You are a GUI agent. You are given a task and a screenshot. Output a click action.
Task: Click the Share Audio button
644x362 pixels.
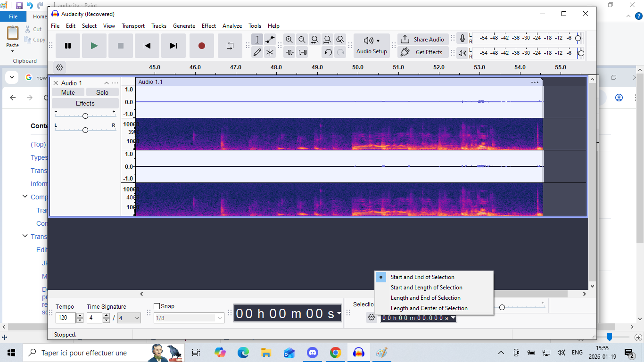423,40
